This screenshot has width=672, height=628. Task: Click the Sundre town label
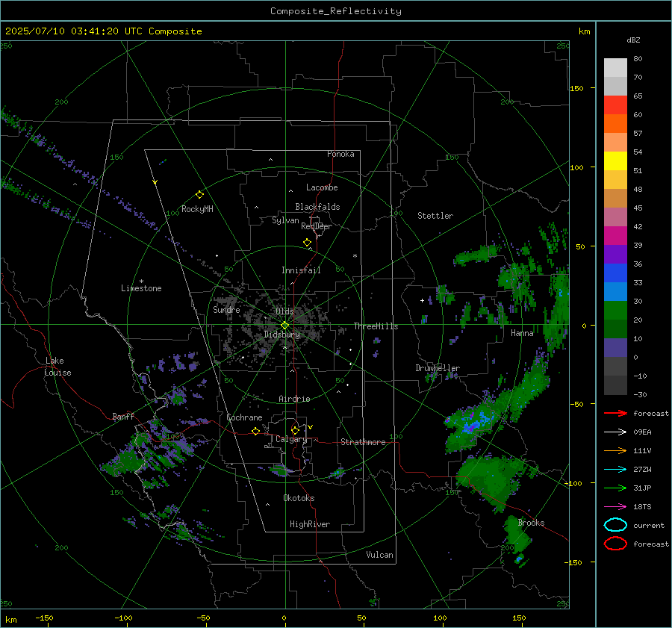(x=226, y=309)
